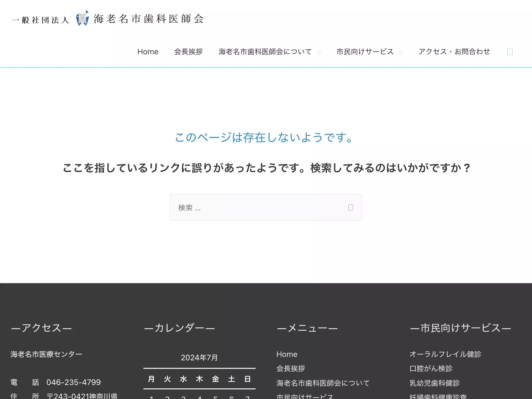Open footer 海老名市歯科医師会について link
The height and width of the screenshot is (399, 532).
coord(323,383)
